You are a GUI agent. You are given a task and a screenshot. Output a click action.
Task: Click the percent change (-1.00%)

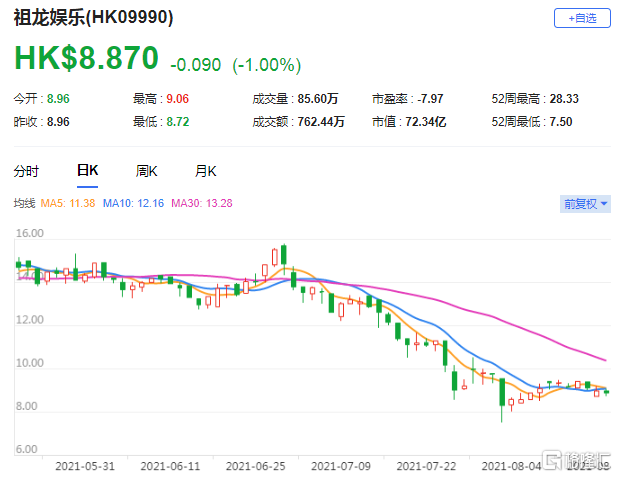(267, 65)
